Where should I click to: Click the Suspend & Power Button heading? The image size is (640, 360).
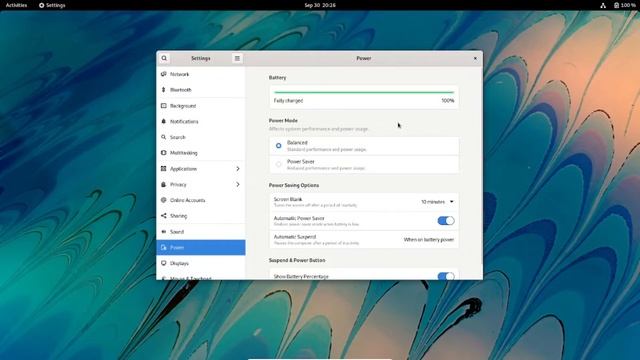pyautogui.click(x=297, y=260)
